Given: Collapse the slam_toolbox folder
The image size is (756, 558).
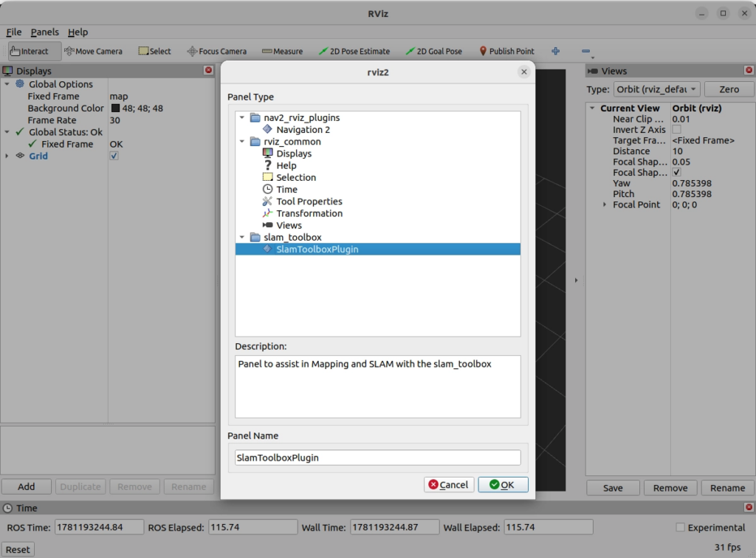Looking at the screenshot, I should point(242,237).
